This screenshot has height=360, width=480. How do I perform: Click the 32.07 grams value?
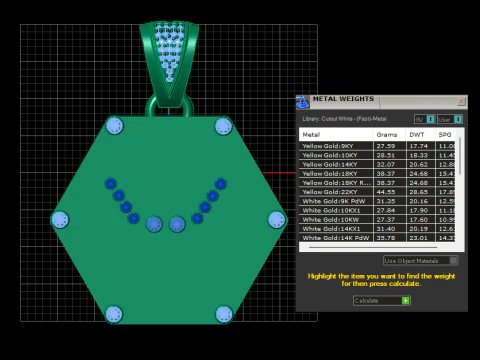[386, 164]
